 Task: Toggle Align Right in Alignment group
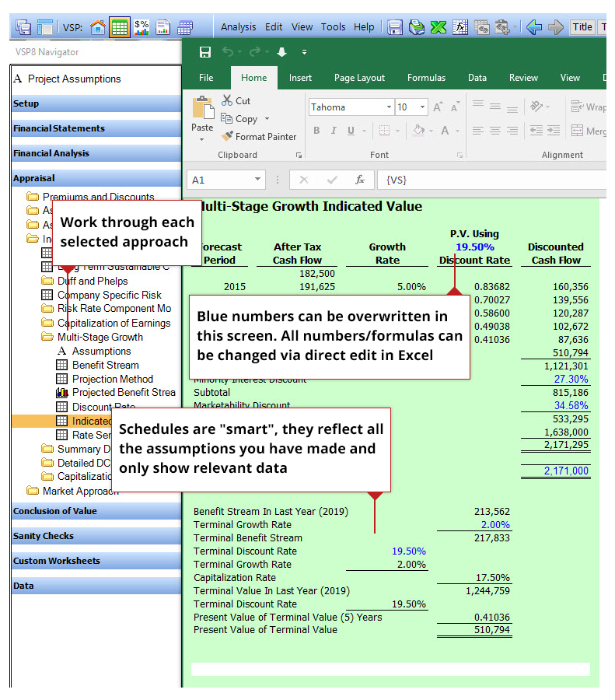click(x=512, y=131)
